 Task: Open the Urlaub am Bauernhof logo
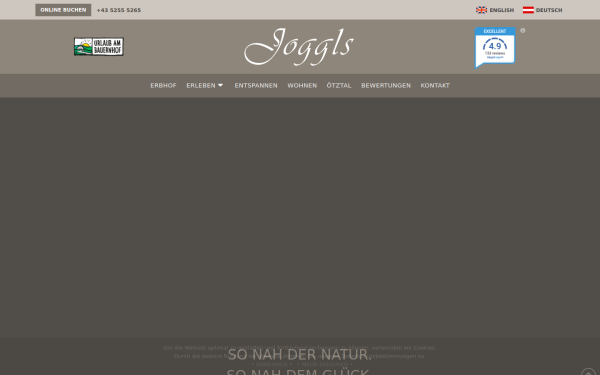click(x=99, y=47)
